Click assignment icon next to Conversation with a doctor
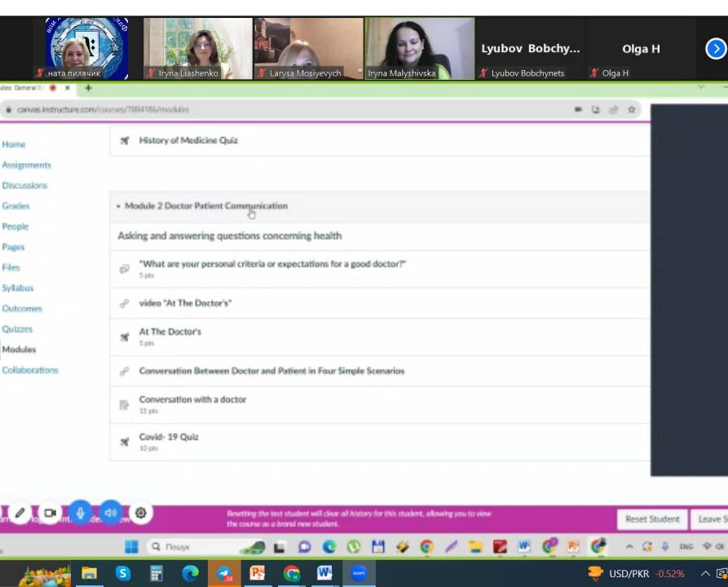 point(125,404)
